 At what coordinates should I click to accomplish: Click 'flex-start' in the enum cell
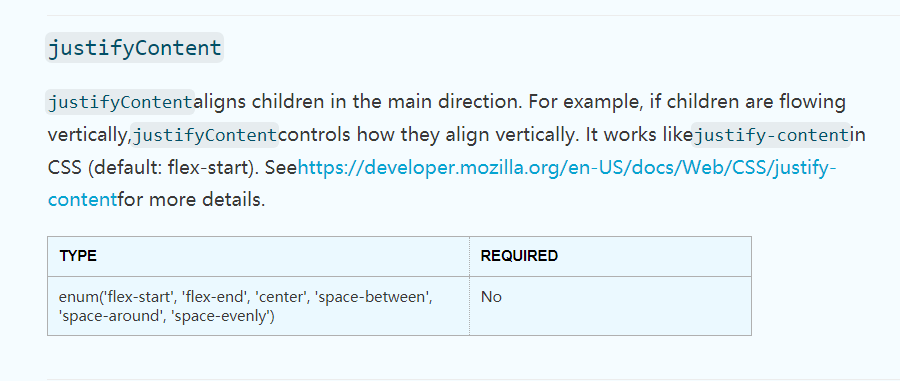point(137,297)
